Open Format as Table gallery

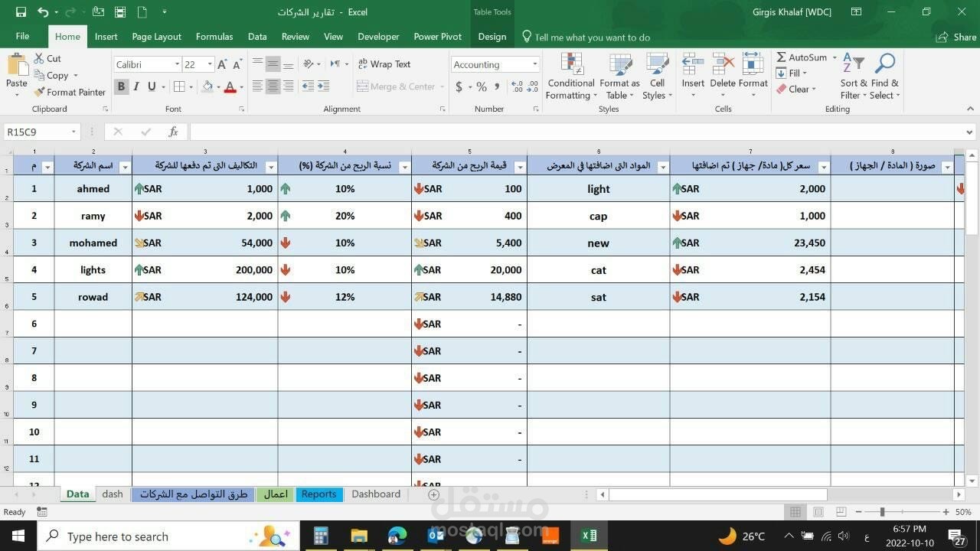point(619,77)
